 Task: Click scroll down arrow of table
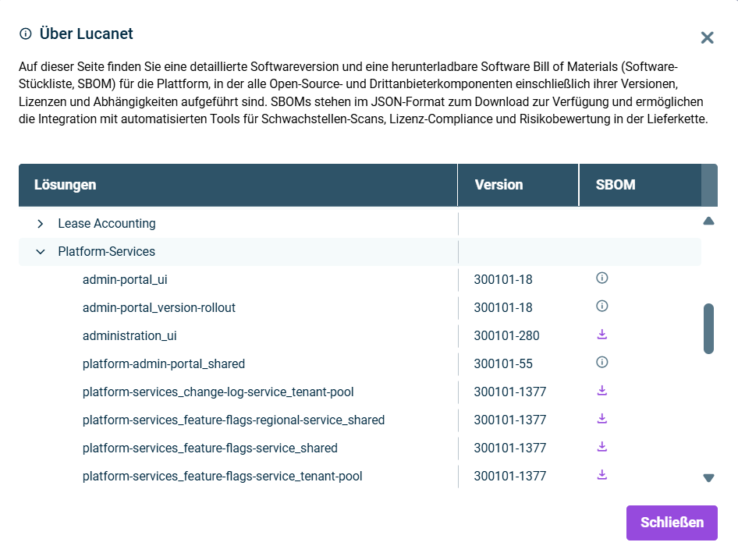click(x=708, y=478)
